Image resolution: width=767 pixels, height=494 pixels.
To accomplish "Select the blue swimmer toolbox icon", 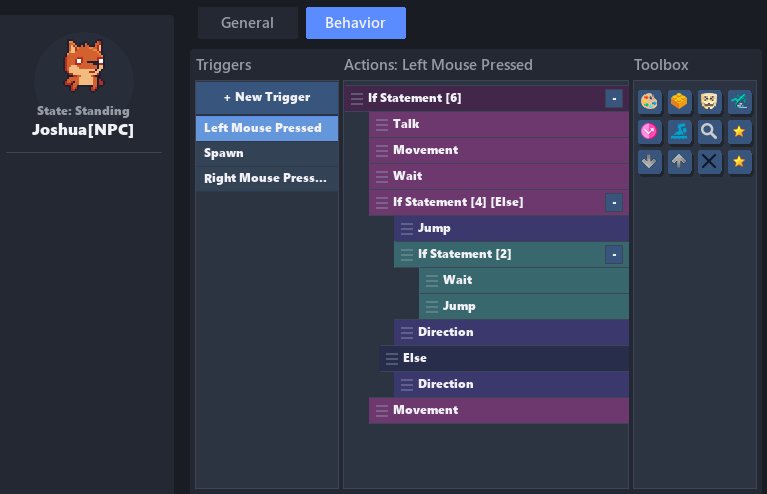I will click(680, 132).
